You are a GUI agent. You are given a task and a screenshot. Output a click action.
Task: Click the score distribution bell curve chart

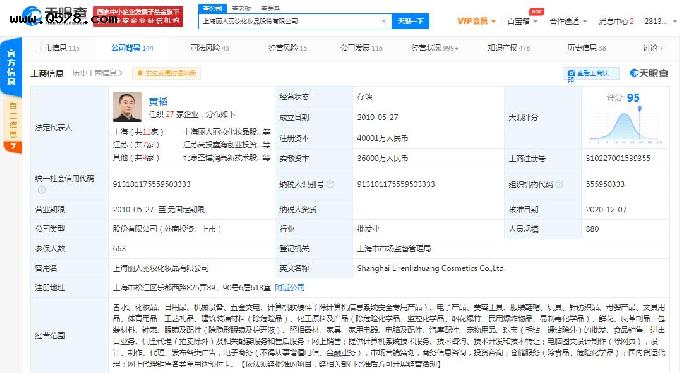click(624, 126)
